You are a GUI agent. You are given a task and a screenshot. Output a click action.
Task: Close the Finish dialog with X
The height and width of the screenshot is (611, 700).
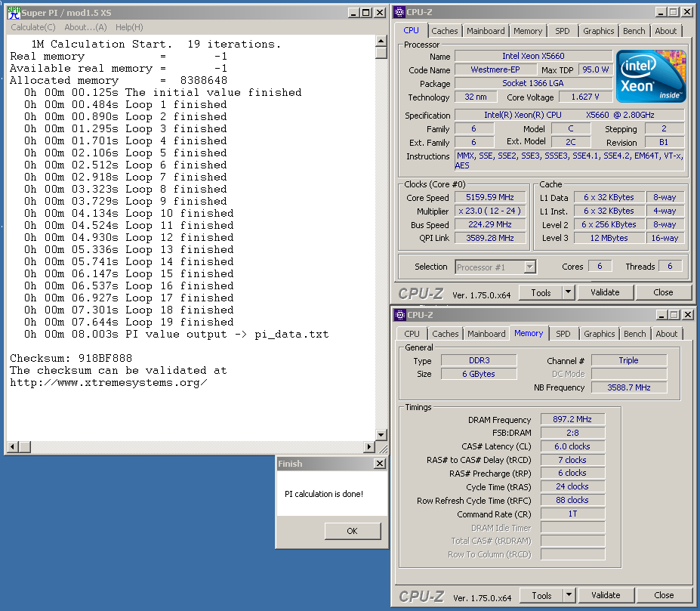tap(380, 464)
